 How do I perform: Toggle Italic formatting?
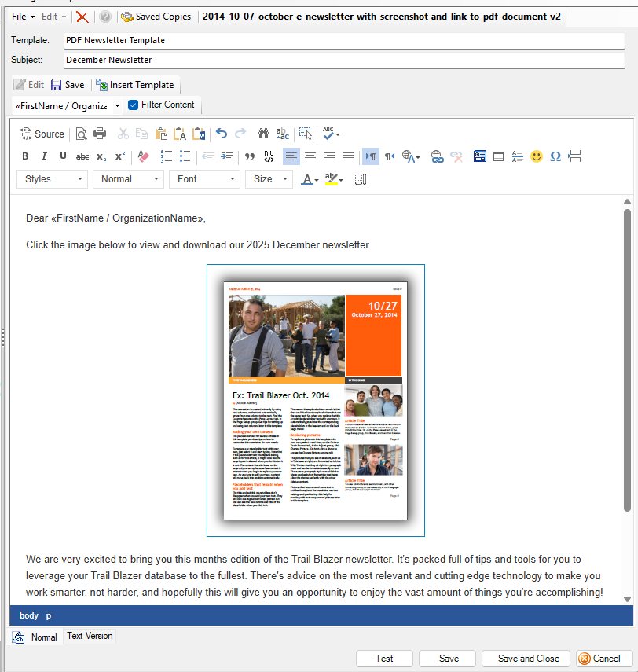pyautogui.click(x=44, y=156)
